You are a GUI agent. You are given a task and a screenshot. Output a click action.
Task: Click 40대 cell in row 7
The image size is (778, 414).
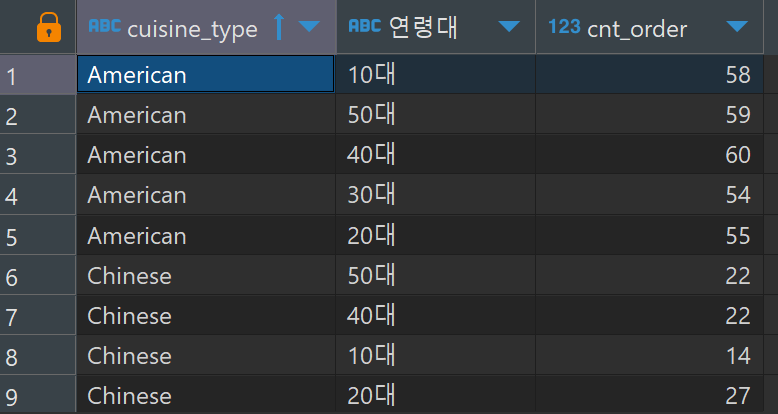tap(436, 316)
